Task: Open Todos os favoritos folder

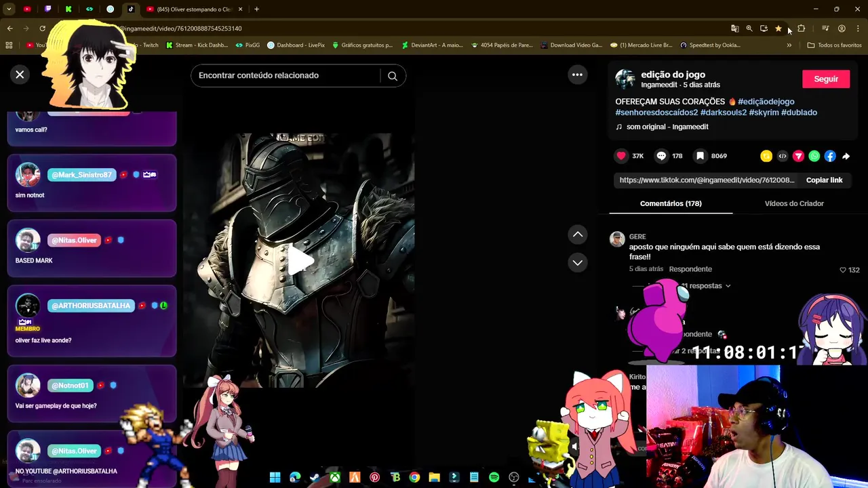Action: click(834, 45)
